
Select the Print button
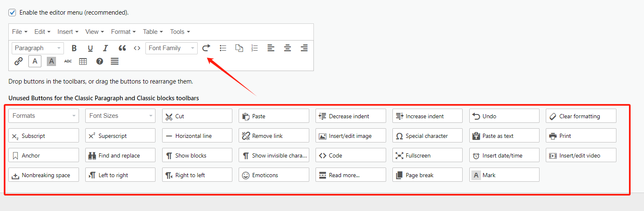(581, 135)
